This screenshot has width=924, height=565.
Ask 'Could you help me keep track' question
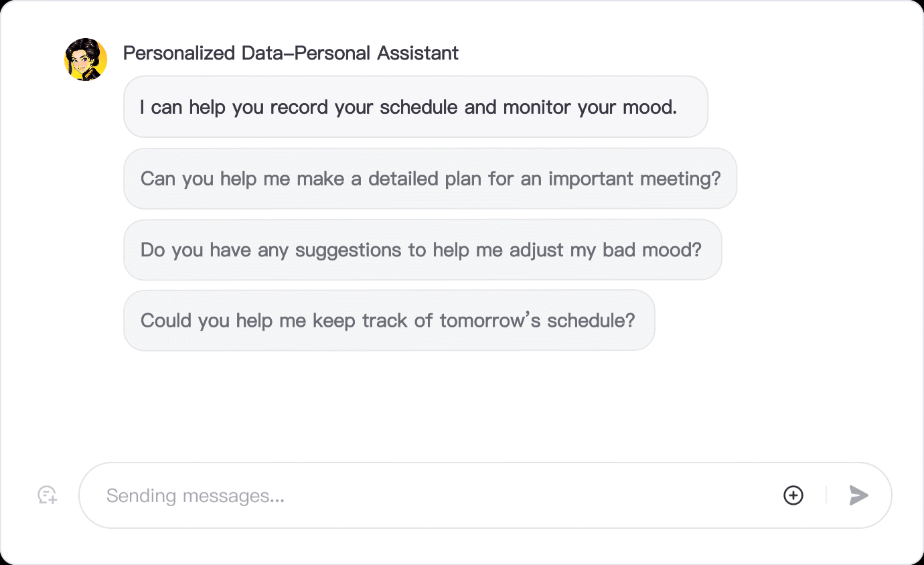(388, 321)
